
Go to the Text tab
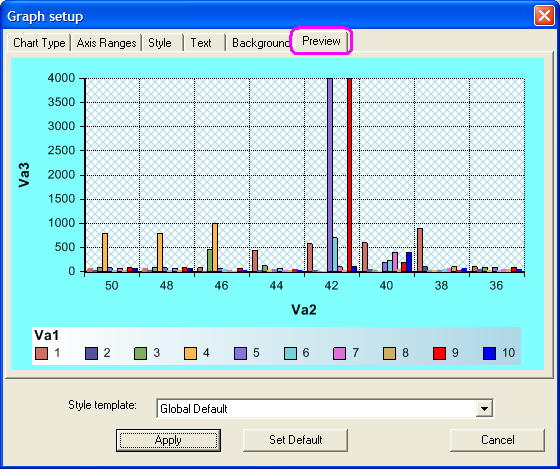pos(201,43)
